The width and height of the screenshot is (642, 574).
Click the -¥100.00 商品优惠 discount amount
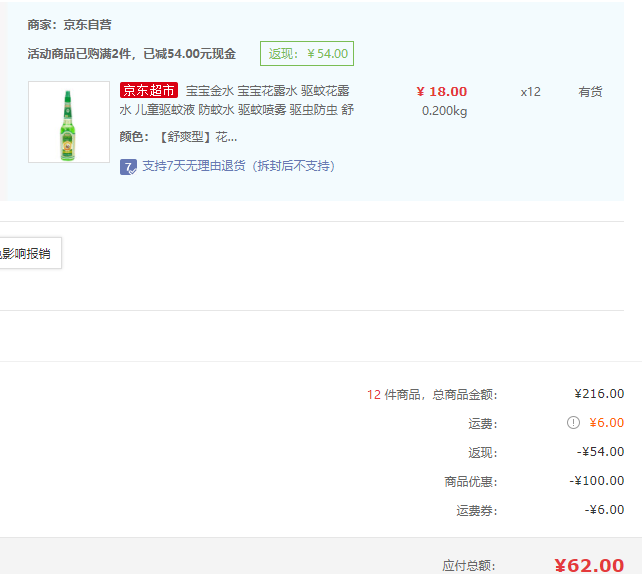[x=597, y=481]
